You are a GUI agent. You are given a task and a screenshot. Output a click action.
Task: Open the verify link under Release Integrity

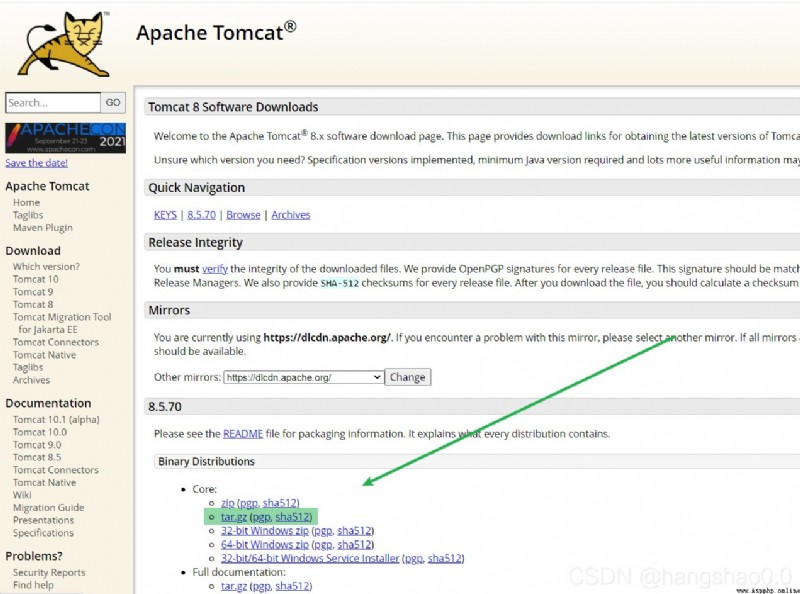coord(215,269)
